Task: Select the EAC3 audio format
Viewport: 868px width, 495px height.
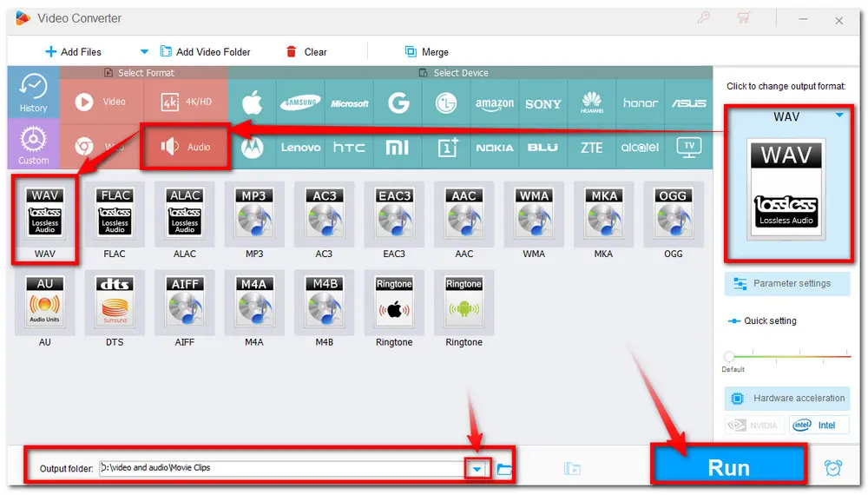Action: (x=394, y=221)
